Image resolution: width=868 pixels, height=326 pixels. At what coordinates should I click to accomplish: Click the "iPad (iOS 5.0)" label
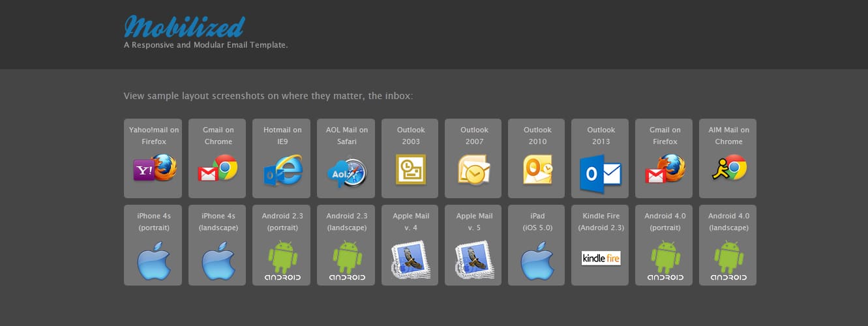pos(537,222)
